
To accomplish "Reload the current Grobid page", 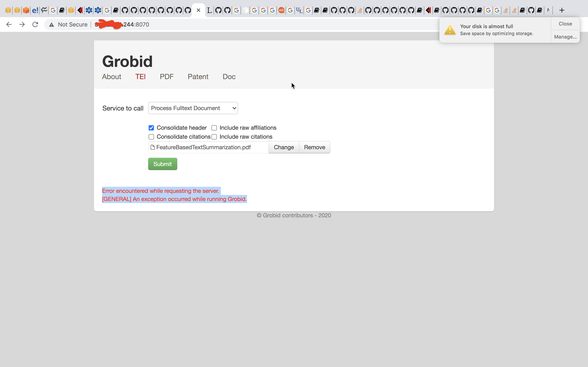I will pyautogui.click(x=35, y=24).
